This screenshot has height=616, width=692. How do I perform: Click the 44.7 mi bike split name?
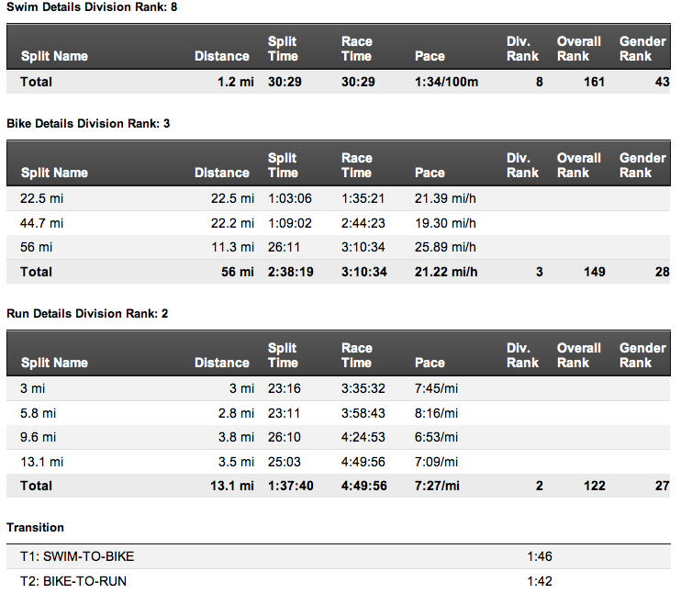(x=41, y=222)
